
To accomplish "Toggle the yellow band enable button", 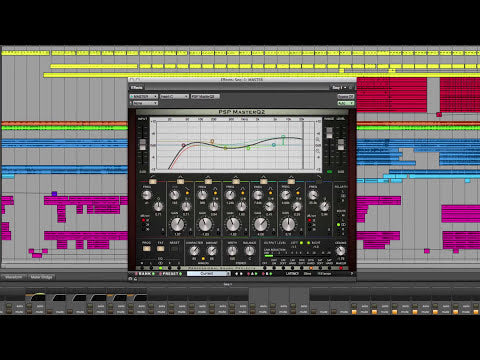I will tap(208, 181).
